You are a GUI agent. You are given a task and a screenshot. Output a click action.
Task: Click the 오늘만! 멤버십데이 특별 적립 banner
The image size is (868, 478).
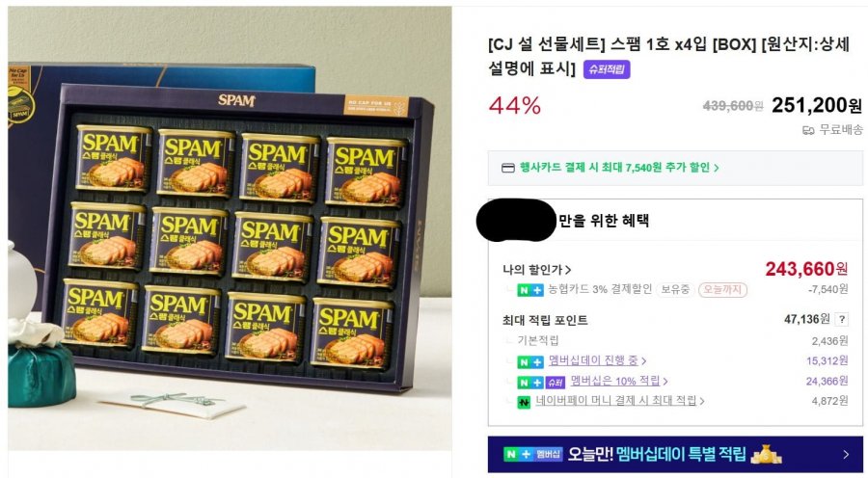coord(675,454)
